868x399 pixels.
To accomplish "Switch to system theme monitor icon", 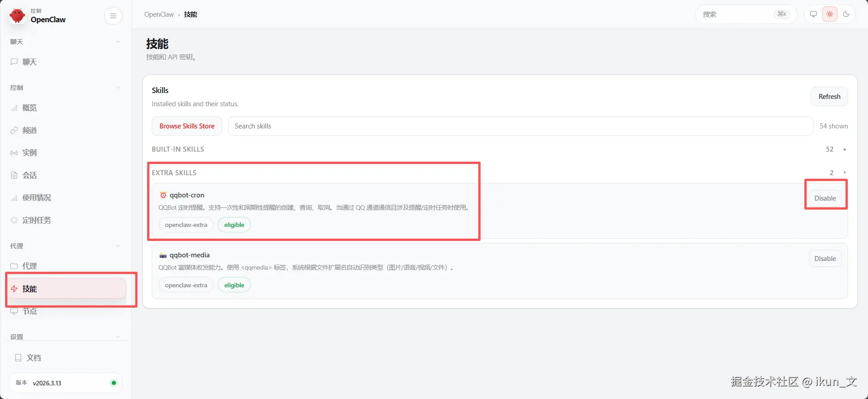I will tap(813, 14).
